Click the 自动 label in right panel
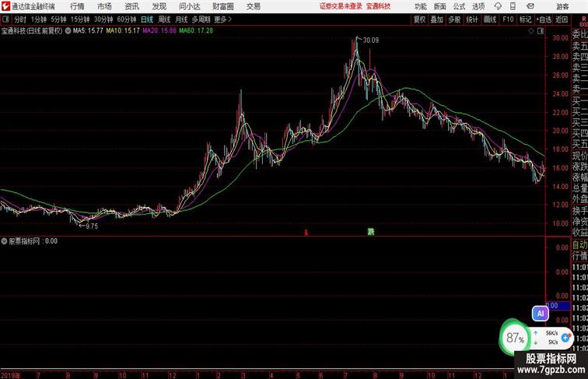588x379 pixels. (579, 245)
